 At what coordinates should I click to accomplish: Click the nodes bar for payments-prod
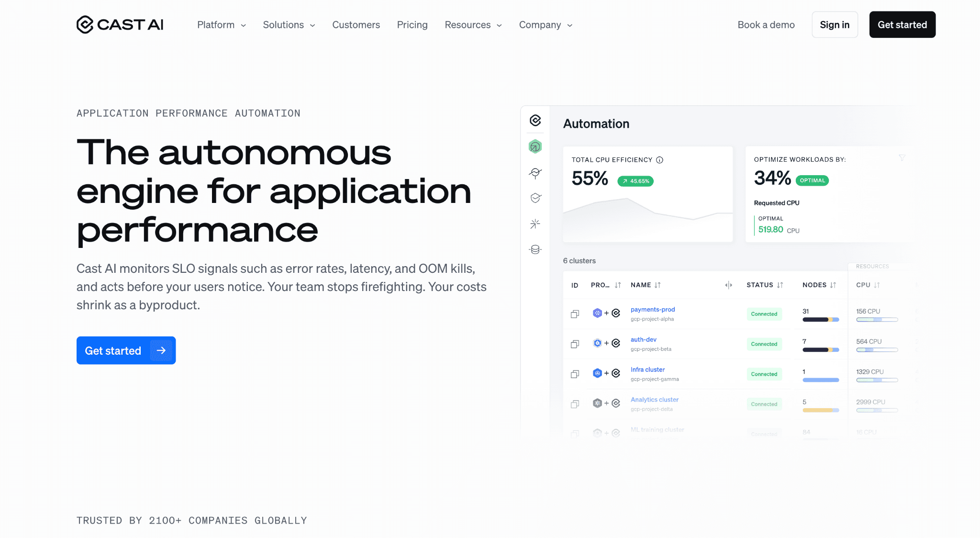821,320
